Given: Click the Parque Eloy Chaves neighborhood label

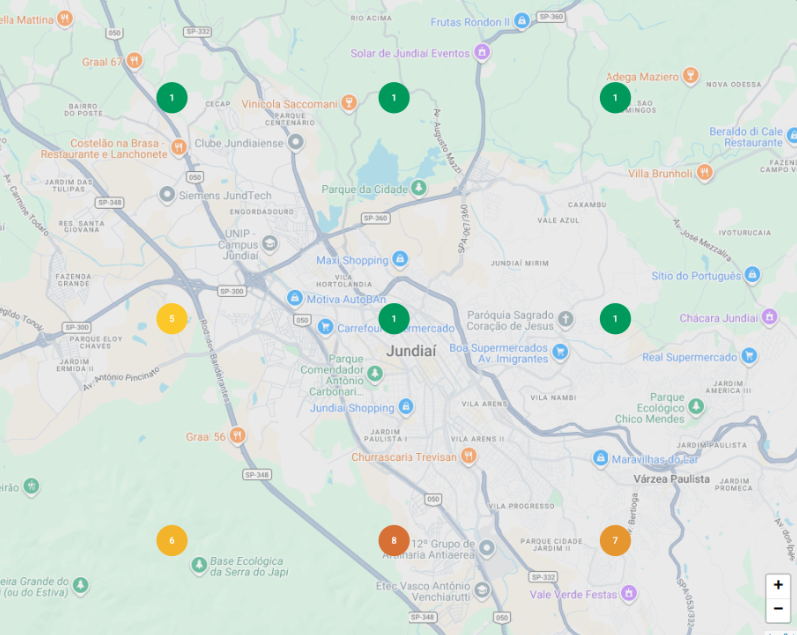Looking at the screenshot, I should [x=96, y=343].
